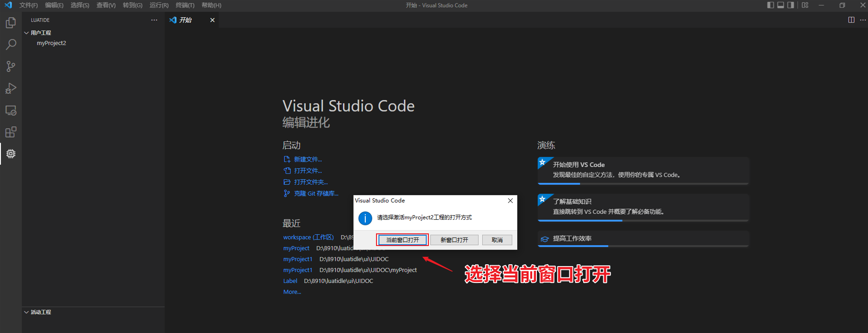Click the star badge on 了解基础知识 card

[x=542, y=199]
